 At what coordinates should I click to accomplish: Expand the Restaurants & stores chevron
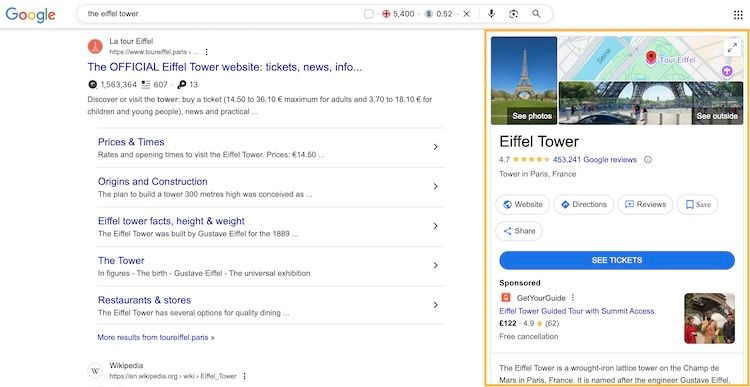(x=435, y=305)
